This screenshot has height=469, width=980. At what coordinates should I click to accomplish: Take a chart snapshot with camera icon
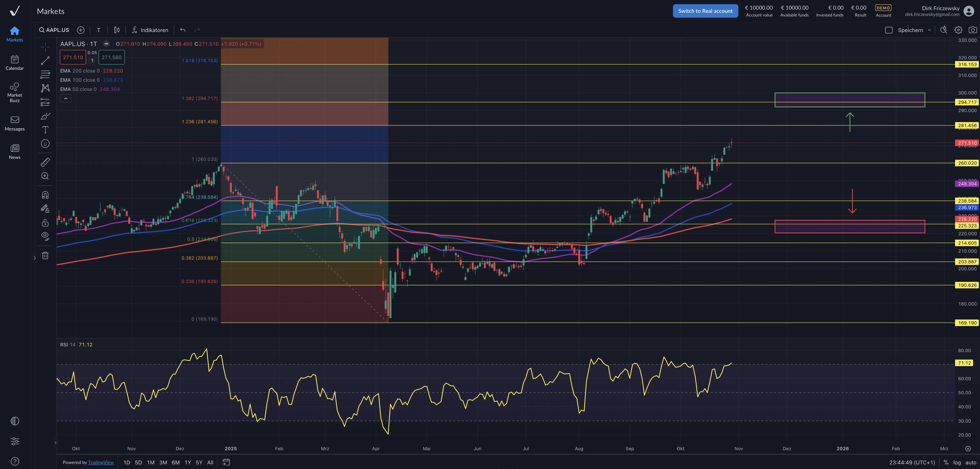click(972, 30)
